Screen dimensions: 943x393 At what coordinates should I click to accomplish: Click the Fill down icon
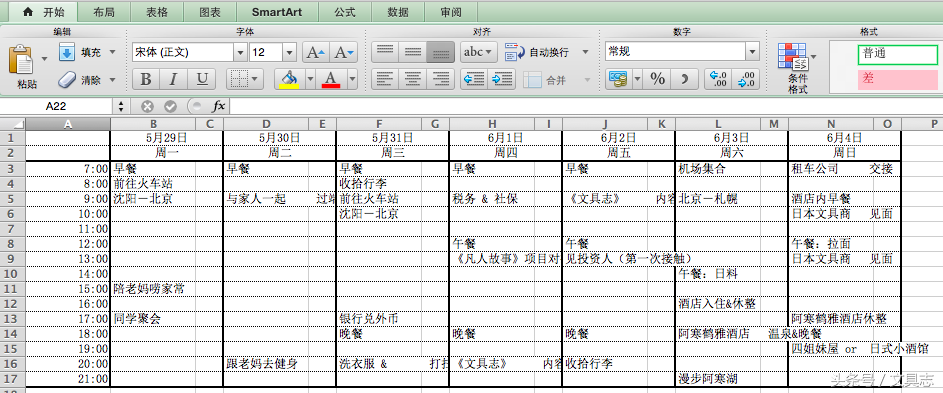[x=66, y=52]
